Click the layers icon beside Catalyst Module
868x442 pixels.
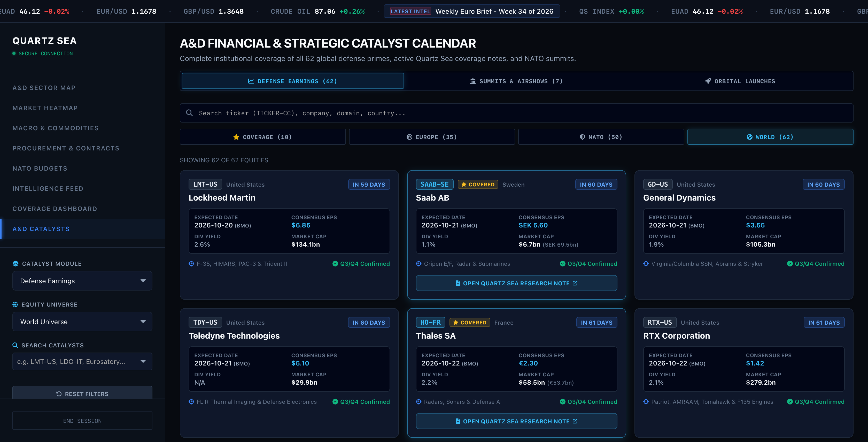16,264
